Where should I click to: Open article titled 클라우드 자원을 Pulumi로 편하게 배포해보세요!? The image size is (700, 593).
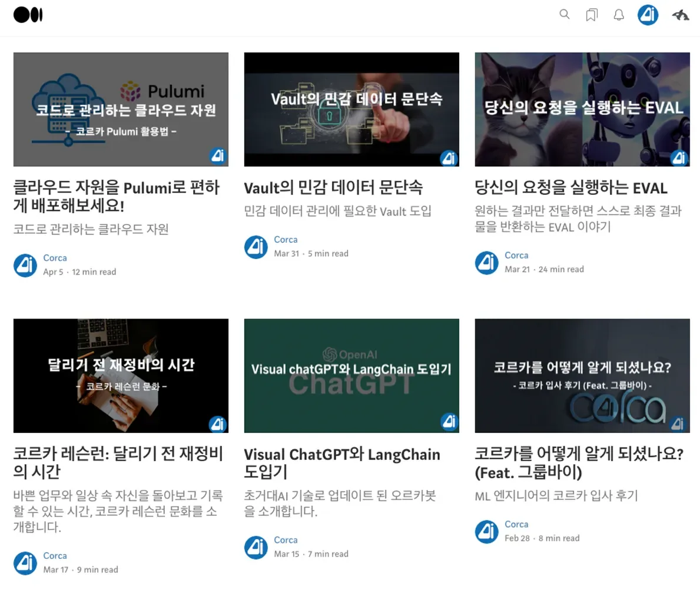[x=117, y=197]
